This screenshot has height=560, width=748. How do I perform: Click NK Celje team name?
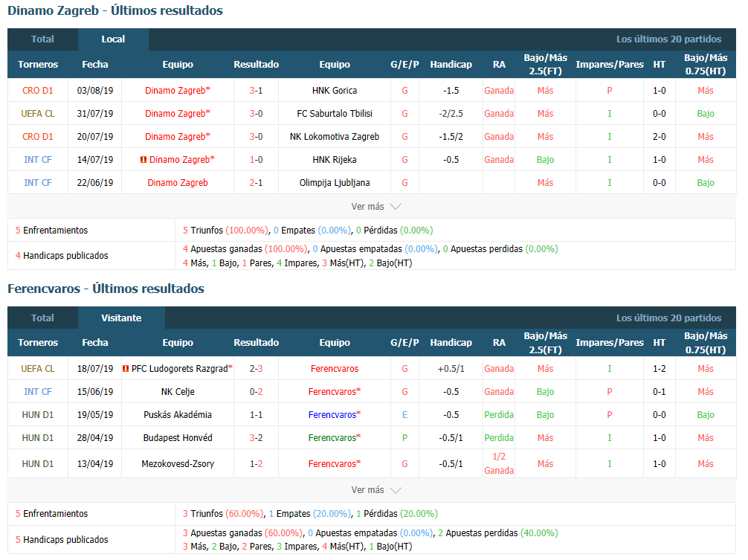[x=178, y=392]
